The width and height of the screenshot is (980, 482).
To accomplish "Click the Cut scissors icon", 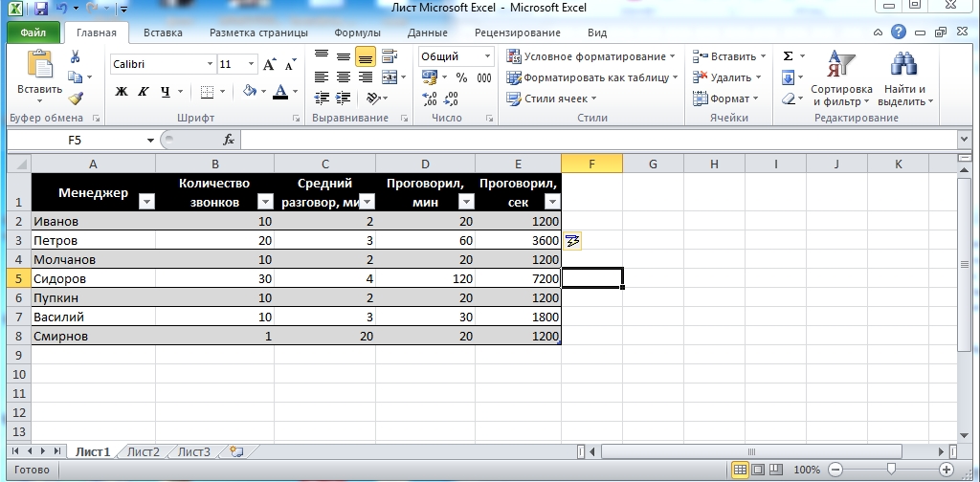I will pyautogui.click(x=75, y=57).
